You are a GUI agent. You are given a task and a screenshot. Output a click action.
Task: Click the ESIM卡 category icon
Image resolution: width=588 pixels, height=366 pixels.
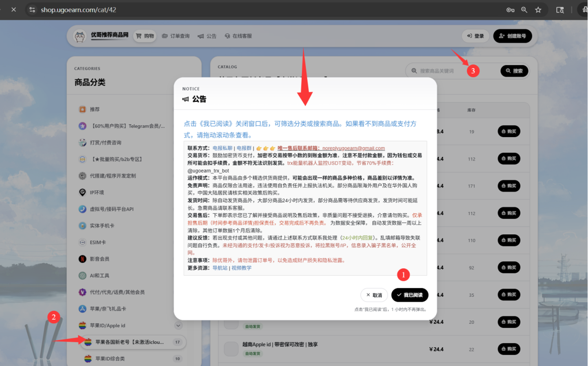tap(82, 242)
